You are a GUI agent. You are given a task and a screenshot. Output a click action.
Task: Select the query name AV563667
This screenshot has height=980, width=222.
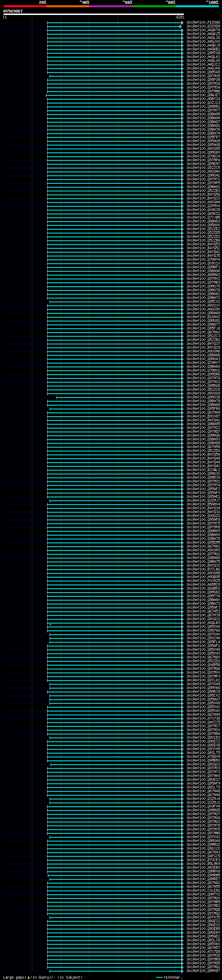tap(13, 11)
